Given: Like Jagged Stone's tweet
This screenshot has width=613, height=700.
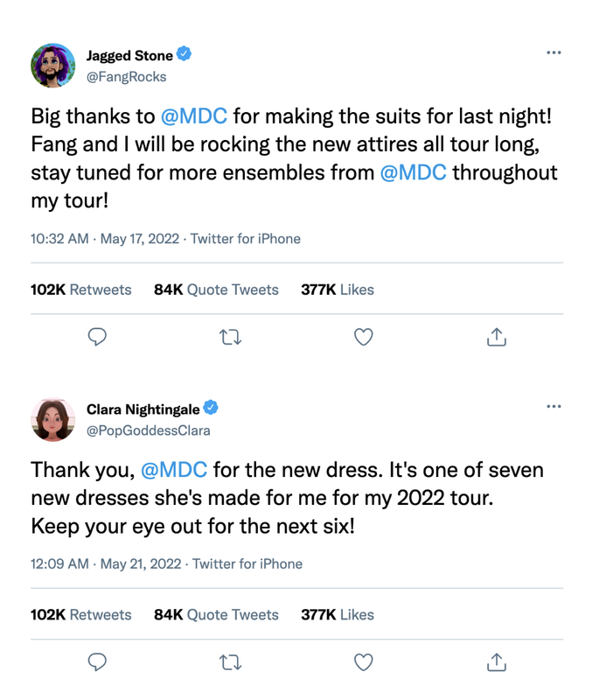Looking at the screenshot, I should pos(364,337).
